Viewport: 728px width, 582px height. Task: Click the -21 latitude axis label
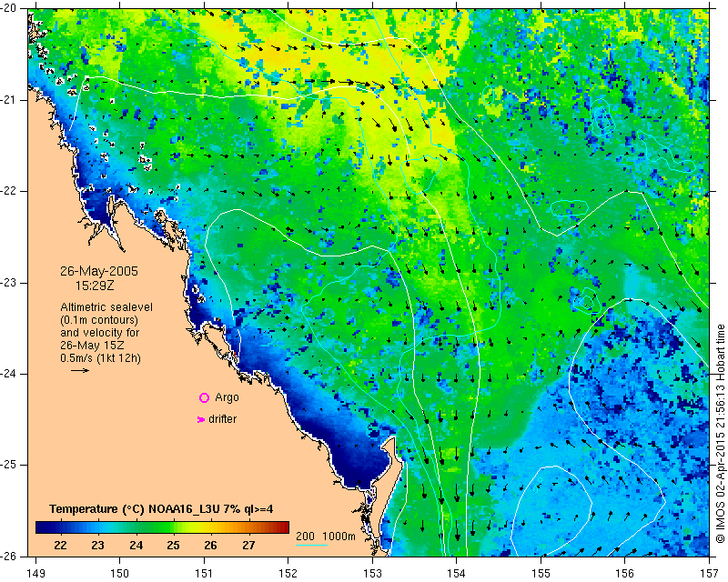(10, 100)
